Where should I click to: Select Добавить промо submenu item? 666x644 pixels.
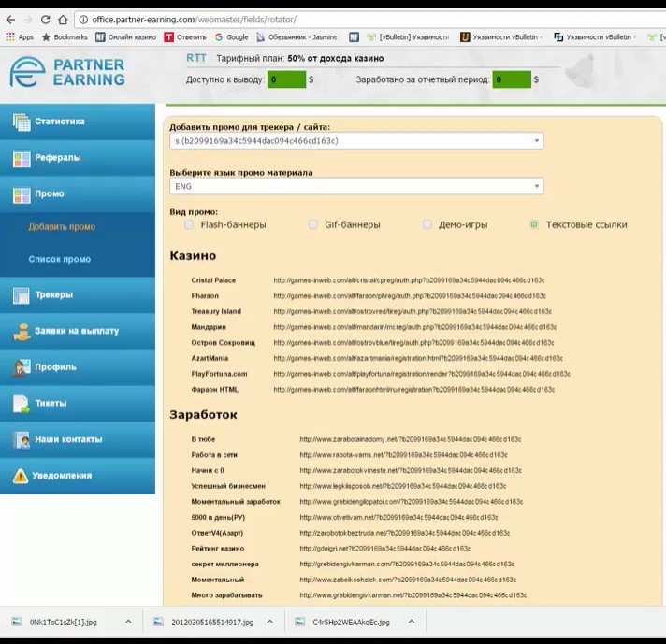(x=62, y=227)
